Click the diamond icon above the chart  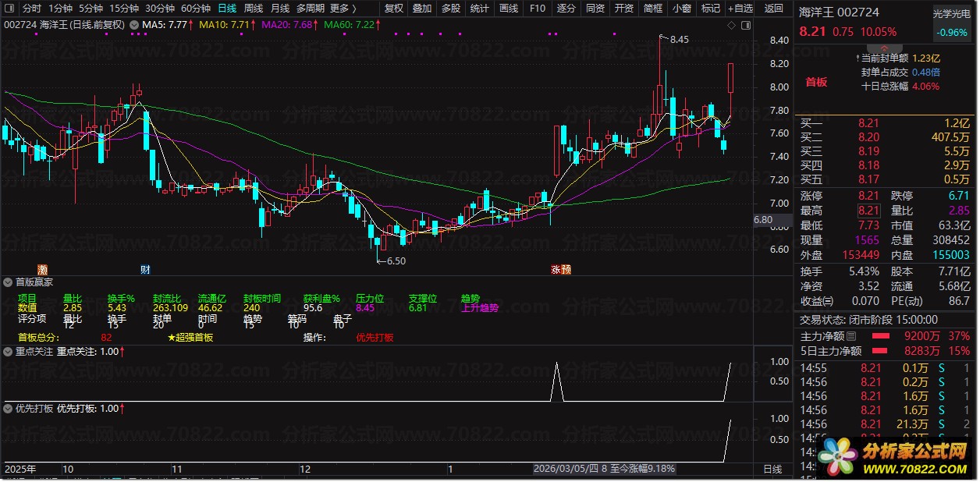click(733, 26)
